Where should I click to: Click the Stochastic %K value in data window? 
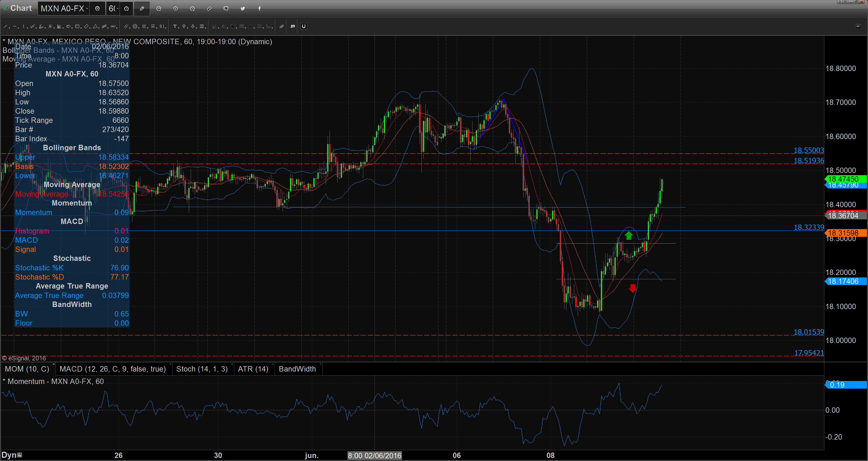120,268
